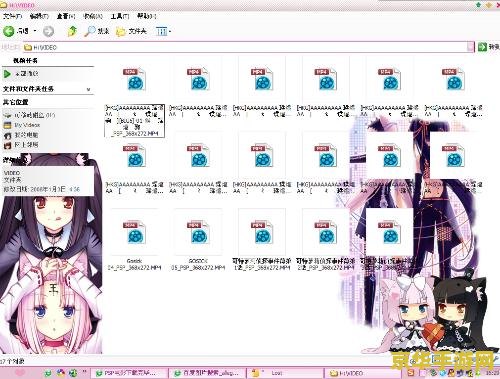
Task: Click the green Go (转到) button
Action: tap(488, 47)
